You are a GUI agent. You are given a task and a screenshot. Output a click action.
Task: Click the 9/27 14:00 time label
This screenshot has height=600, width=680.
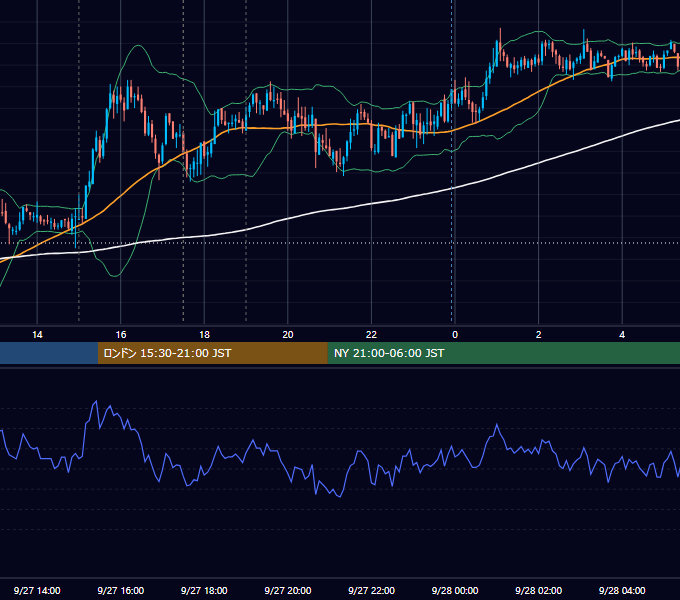pyautogui.click(x=37, y=590)
